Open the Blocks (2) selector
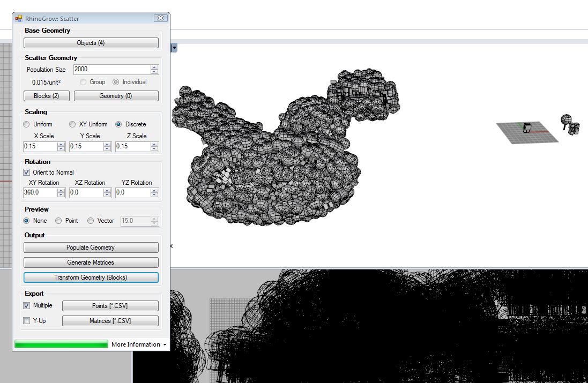The image size is (588, 383). (x=47, y=96)
